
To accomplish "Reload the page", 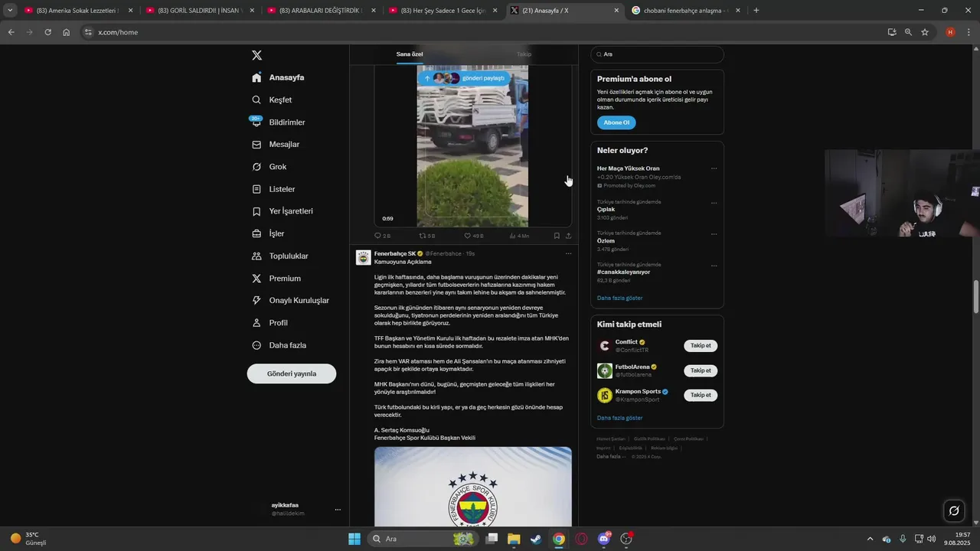I will (47, 32).
